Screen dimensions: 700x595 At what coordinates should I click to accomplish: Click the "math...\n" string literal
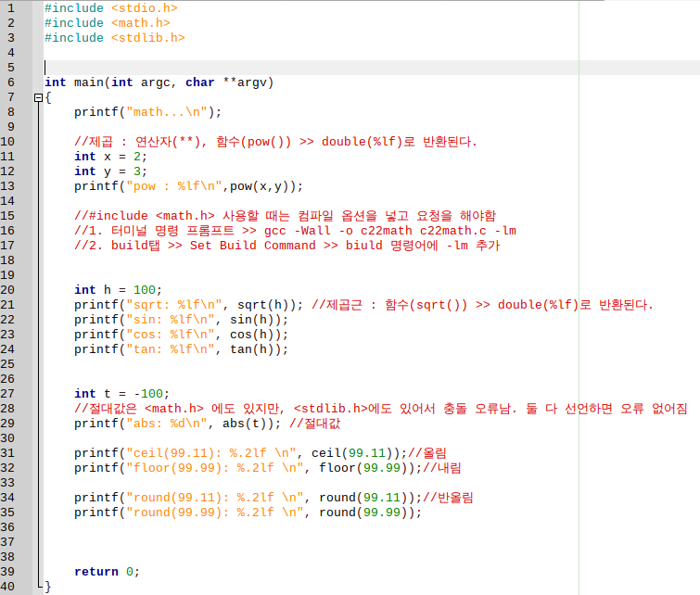(x=167, y=111)
